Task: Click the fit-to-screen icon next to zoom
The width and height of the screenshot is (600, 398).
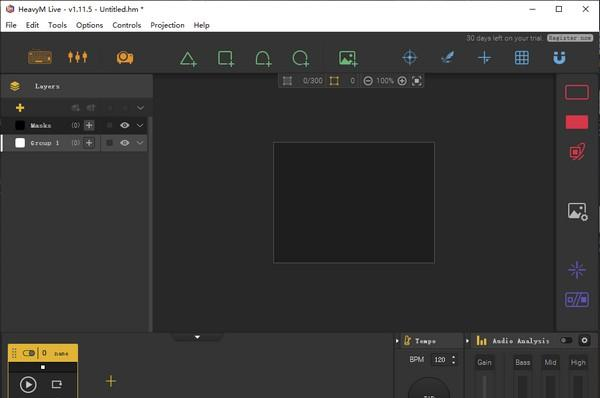Action: (x=417, y=81)
